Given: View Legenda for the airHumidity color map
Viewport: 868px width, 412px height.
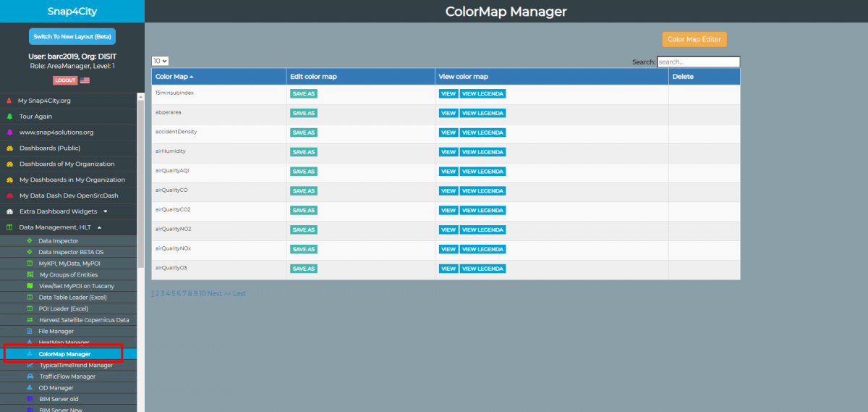Looking at the screenshot, I should (482, 152).
